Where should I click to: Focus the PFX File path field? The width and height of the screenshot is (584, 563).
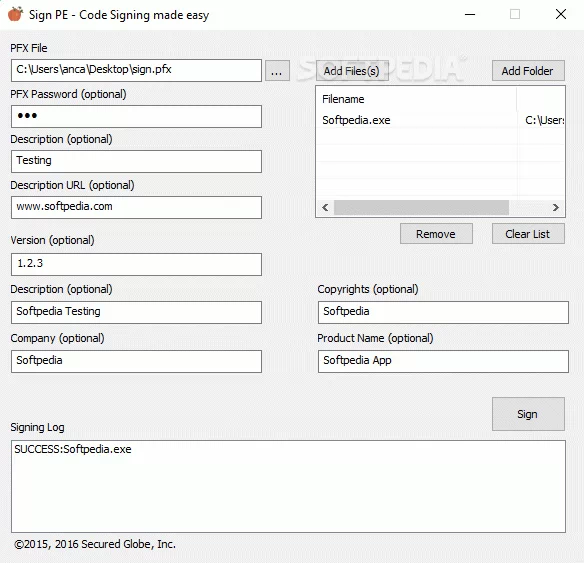[x=136, y=70]
